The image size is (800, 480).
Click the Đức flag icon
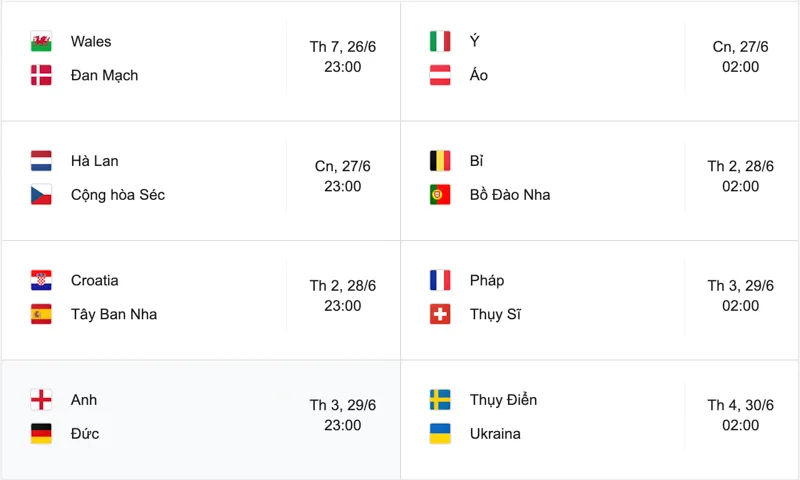(41, 434)
